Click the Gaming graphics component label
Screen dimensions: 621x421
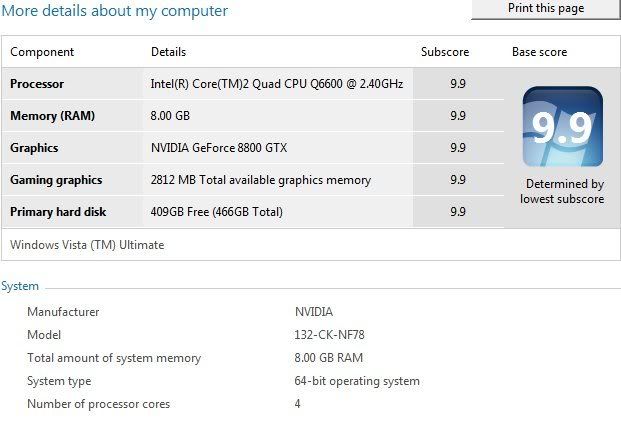tap(56, 180)
